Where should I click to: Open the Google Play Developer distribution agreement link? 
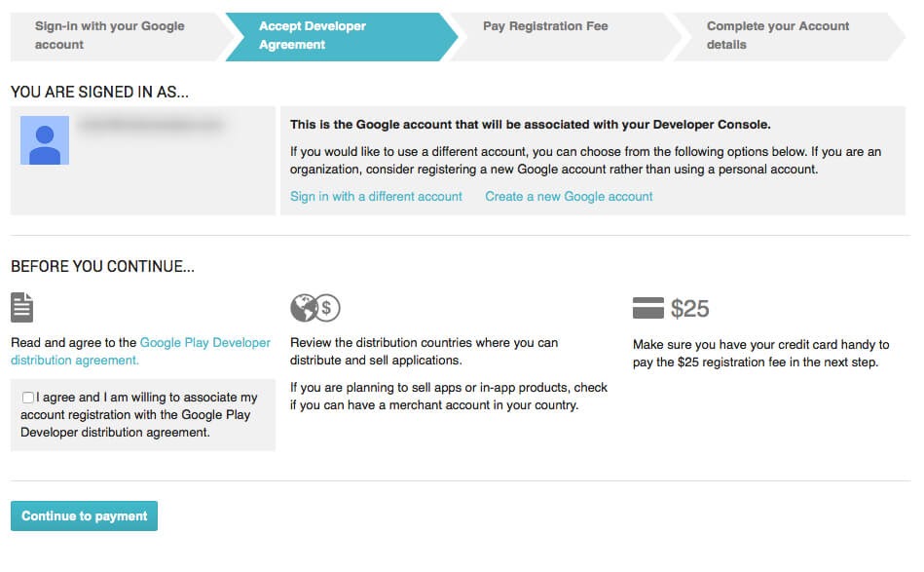point(204,343)
